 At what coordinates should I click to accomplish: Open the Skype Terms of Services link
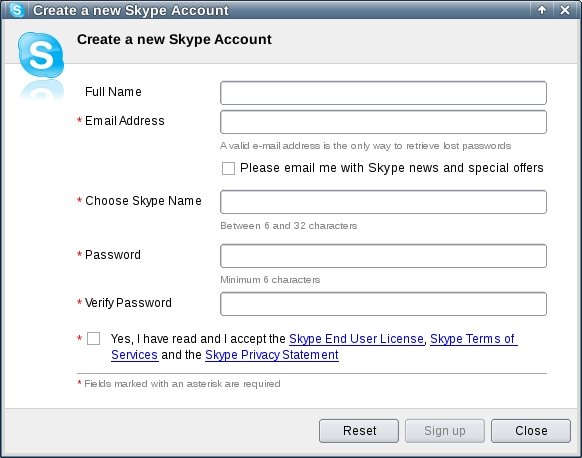(474, 339)
